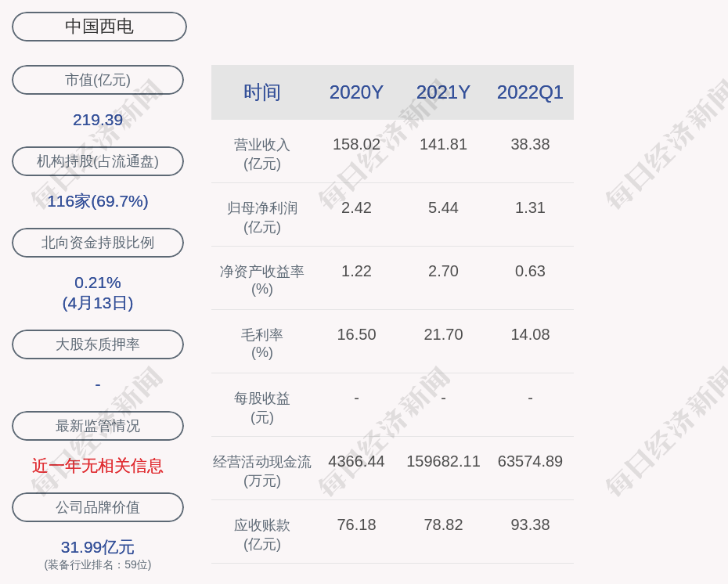Click the 归母净利润 row label
The height and width of the screenshot is (584, 728).
262,218
